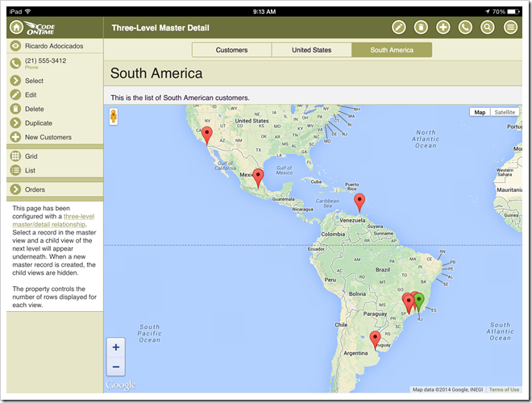The image size is (532, 403).
Task: Click Duplicate in the sidebar
Action: (38, 123)
